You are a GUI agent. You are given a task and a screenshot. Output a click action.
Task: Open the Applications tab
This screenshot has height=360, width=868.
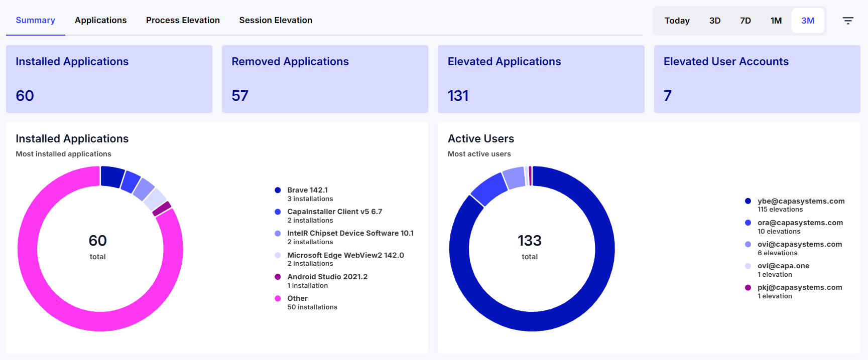pos(101,20)
